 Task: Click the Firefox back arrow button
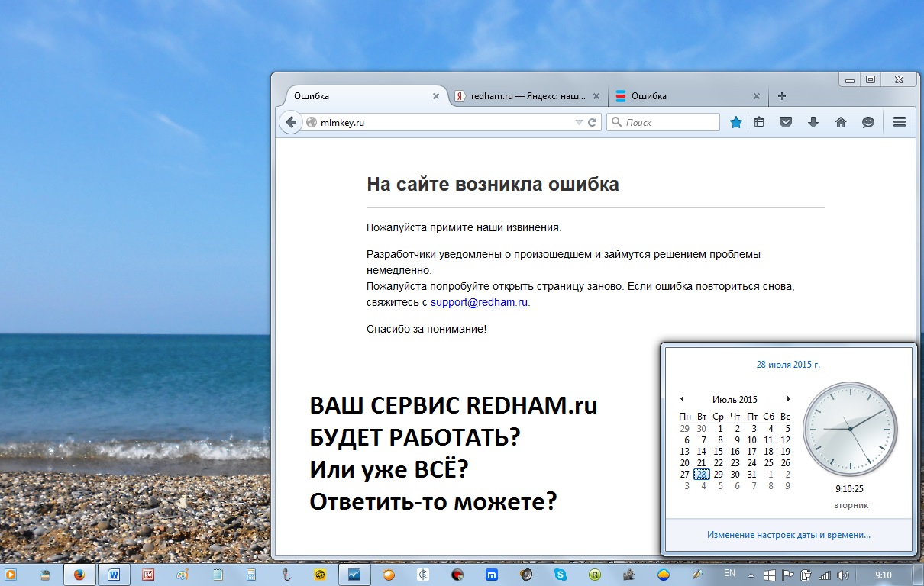[291, 122]
